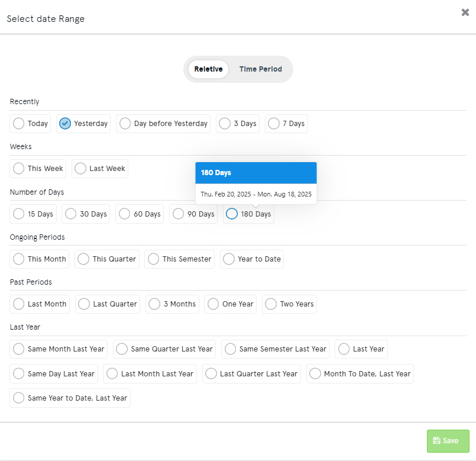Select Last Week radio button
The height and width of the screenshot is (461, 476).
click(99, 169)
